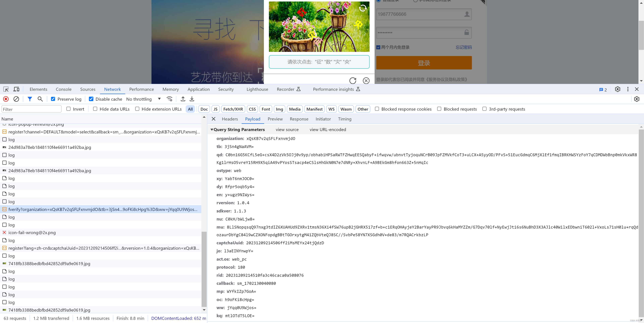Select the fverify request row
Viewport: 644px width, 323px height.
tap(101, 209)
